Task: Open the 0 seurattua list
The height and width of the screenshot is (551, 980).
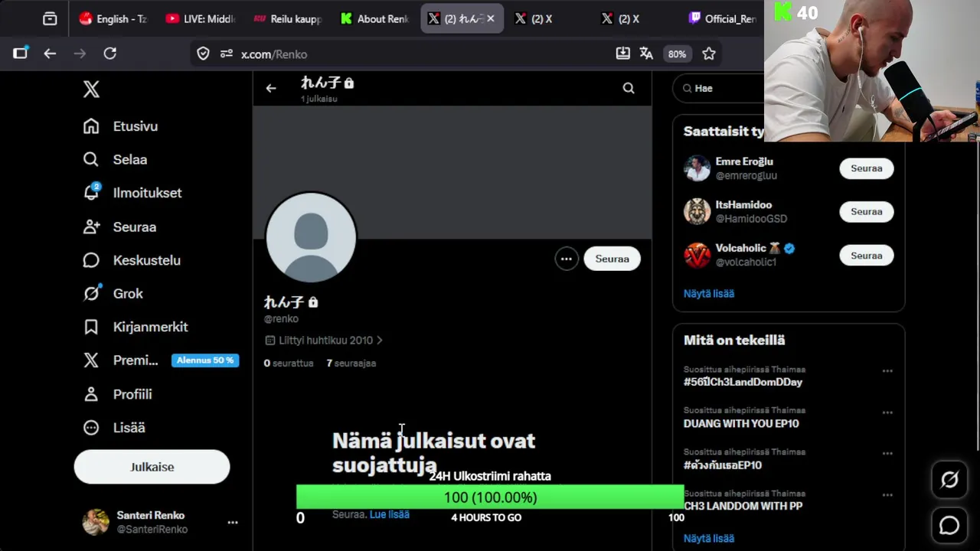Action: (x=289, y=363)
